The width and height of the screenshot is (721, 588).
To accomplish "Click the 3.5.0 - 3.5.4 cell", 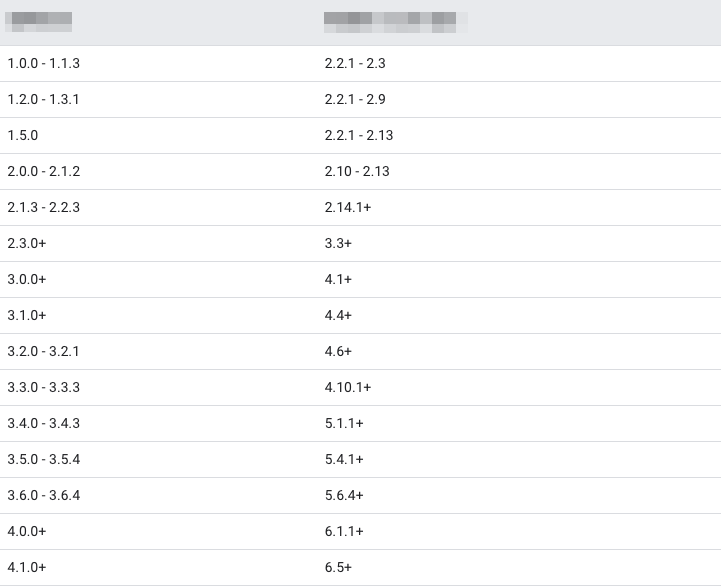I will pyautogui.click(x=43, y=460).
